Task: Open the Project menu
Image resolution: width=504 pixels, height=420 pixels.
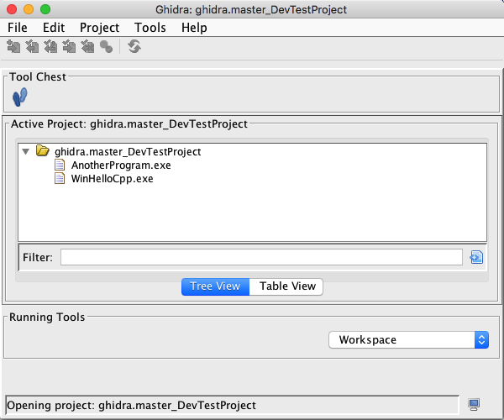Action: (99, 28)
